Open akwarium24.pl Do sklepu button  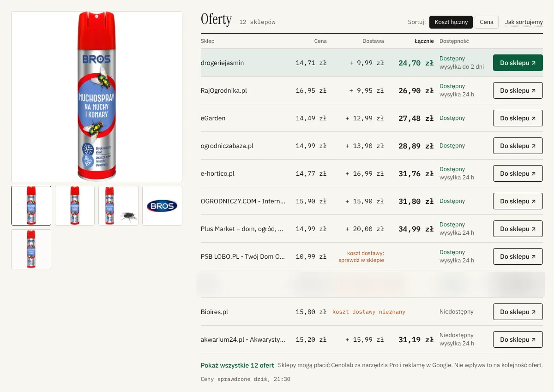click(x=518, y=339)
